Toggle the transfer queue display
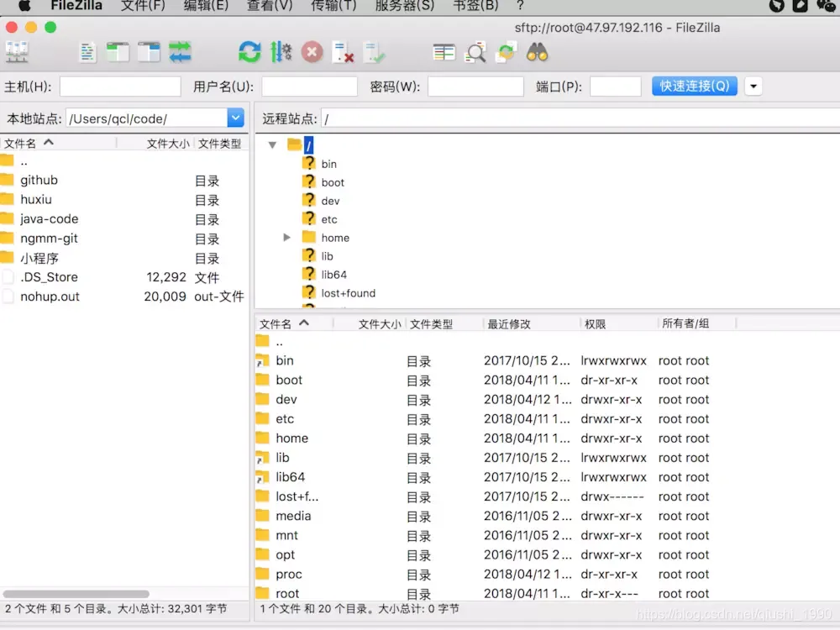Viewport: 840px width, 630px height. pyautogui.click(x=180, y=52)
